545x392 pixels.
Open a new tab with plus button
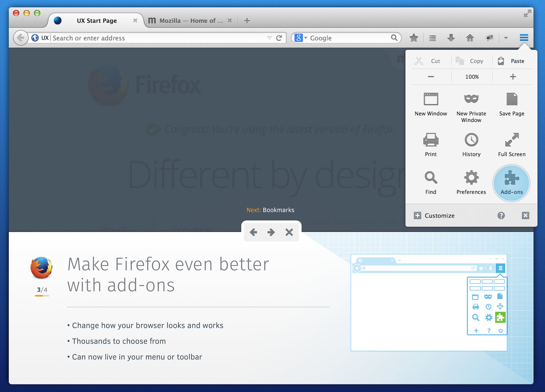(247, 21)
